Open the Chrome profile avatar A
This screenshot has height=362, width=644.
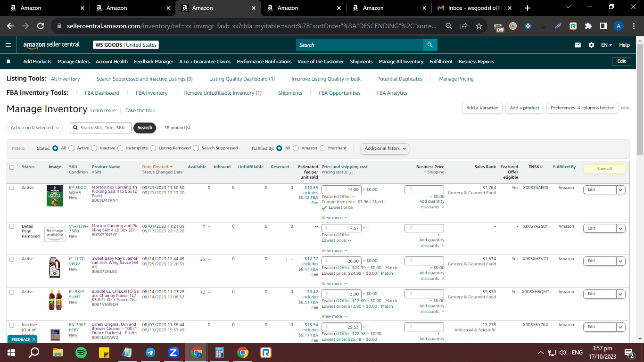point(619,26)
